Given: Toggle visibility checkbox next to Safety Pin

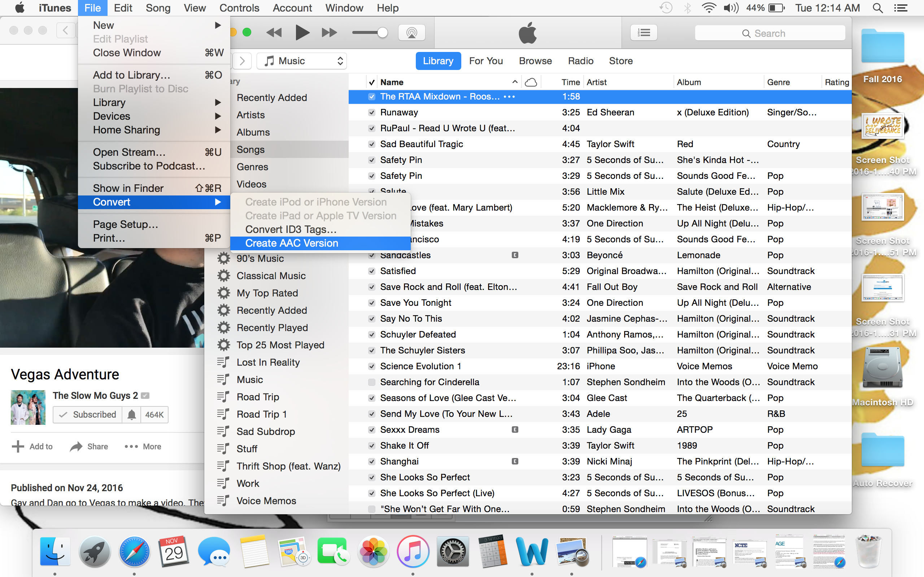Looking at the screenshot, I should tap(371, 160).
